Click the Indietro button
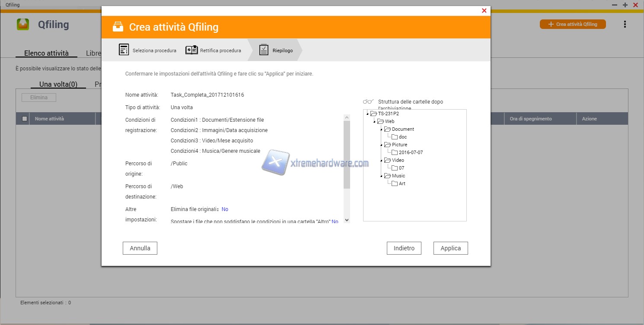 [404, 248]
